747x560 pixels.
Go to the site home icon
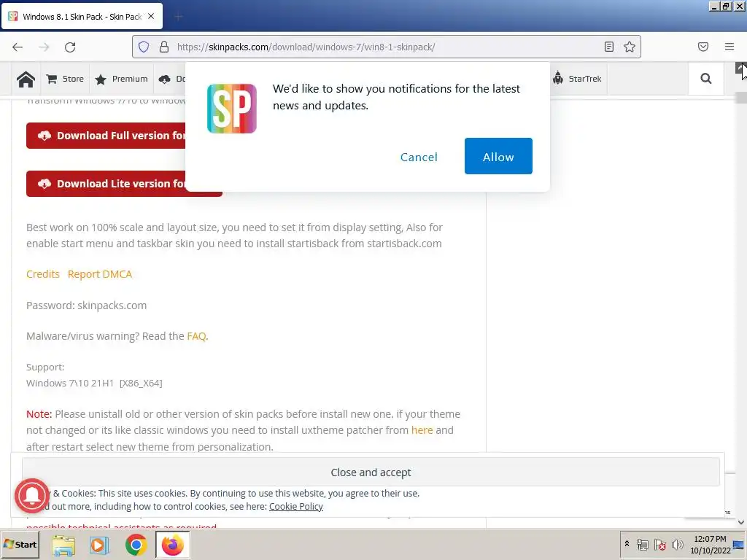click(26, 79)
